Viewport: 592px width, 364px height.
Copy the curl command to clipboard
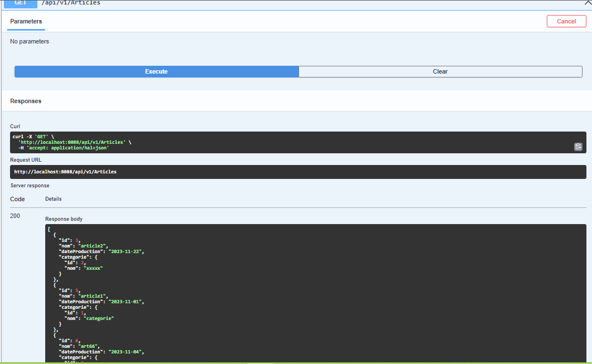pos(578,147)
